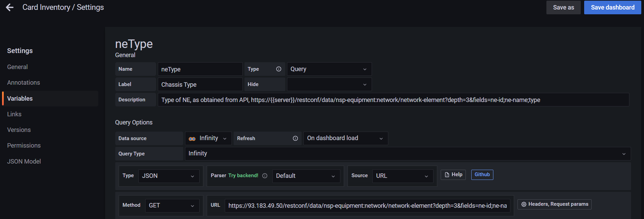Click the Name input field containing neType
The width and height of the screenshot is (644, 219).
(x=200, y=69)
